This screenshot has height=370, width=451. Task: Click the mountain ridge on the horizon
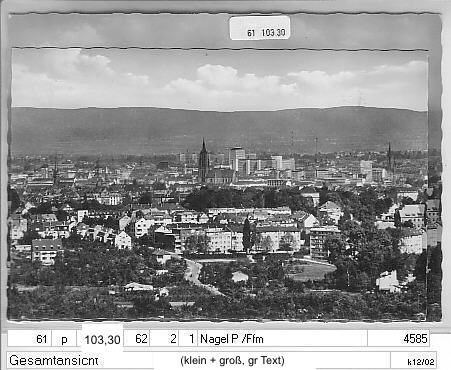[x=219, y=128]
